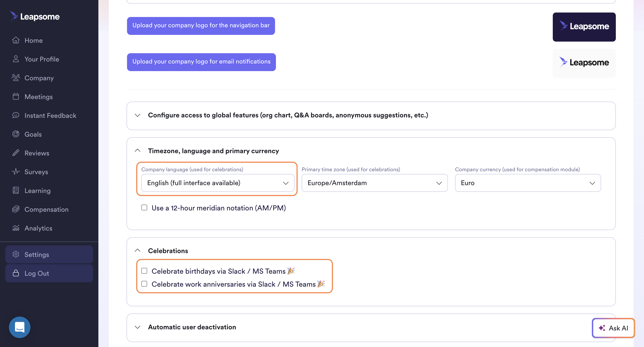Expand the global features access chevron
Screen dimensions: 644x347
coord(138,115)
